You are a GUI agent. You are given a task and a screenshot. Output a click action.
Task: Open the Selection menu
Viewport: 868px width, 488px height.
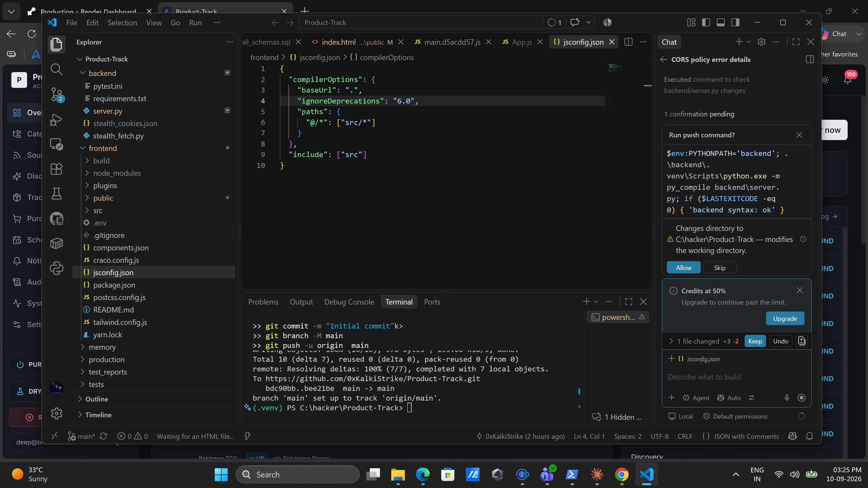coord(122,23)
